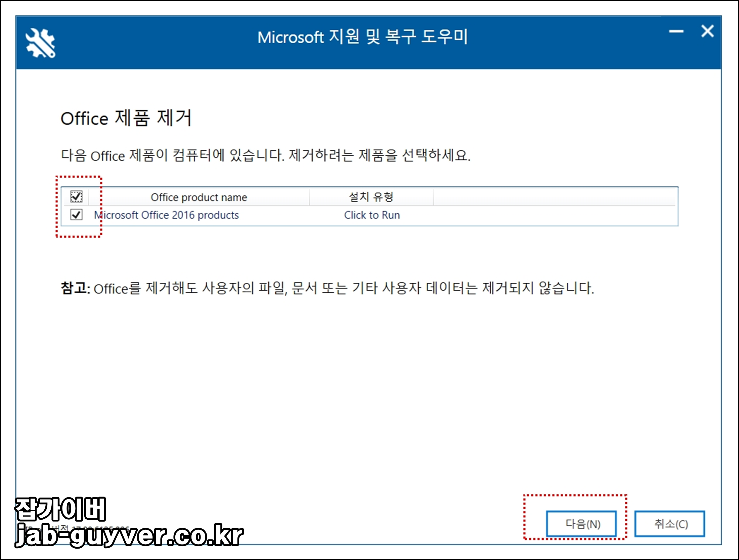Click the Office product name column header
The width and height of the screenshot is (739, 560).
(x=198, y=197)
